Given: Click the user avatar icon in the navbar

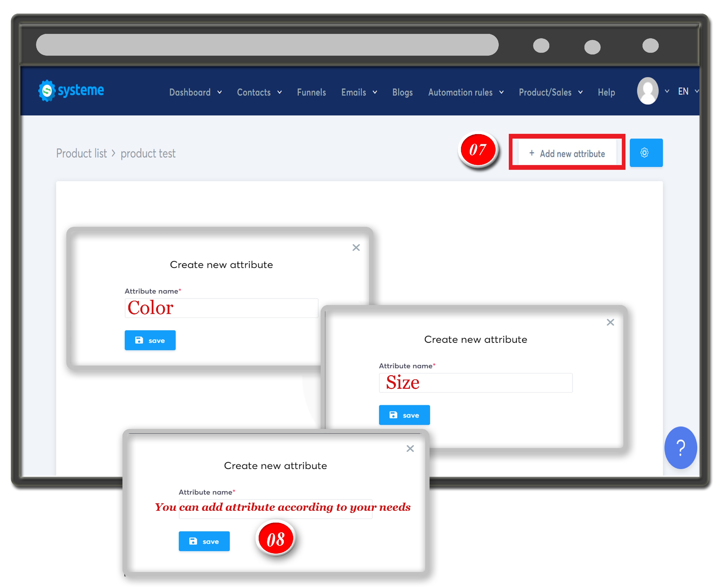Looking at the screenshot, I should (x=647, y=91).
